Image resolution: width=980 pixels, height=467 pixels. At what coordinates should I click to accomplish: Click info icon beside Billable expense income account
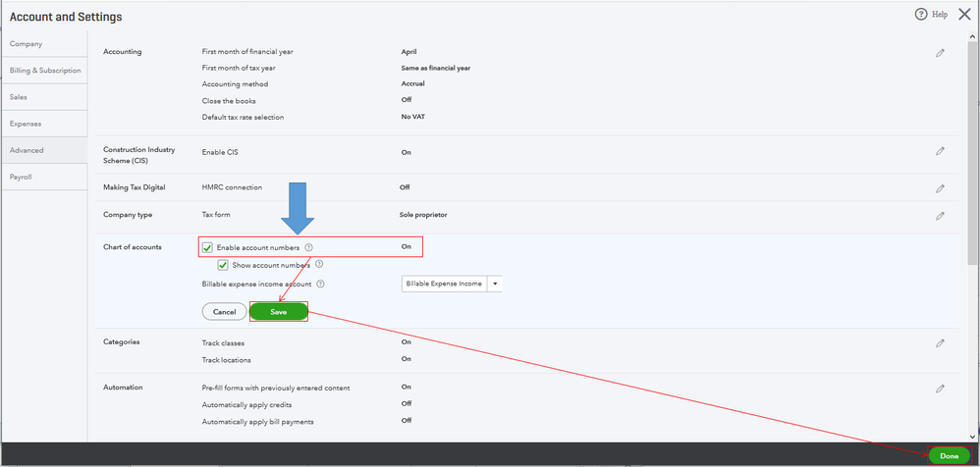click(321, 285)
